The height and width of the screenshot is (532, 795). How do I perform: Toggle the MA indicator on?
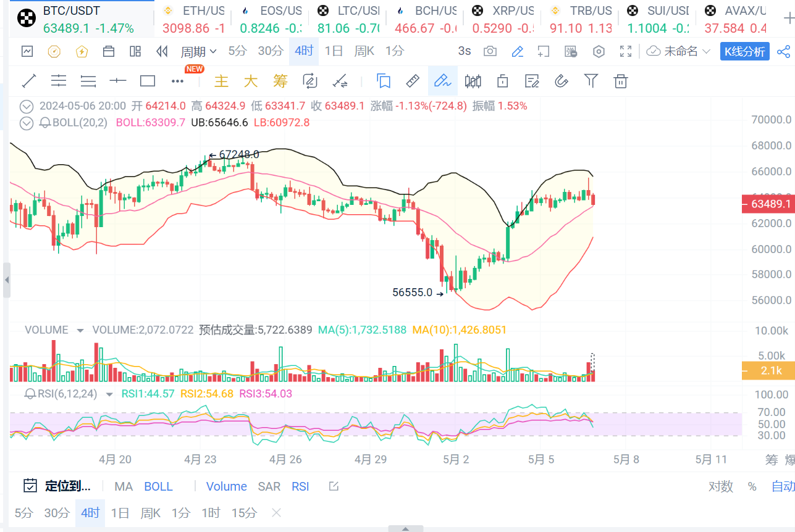(124, 486)
